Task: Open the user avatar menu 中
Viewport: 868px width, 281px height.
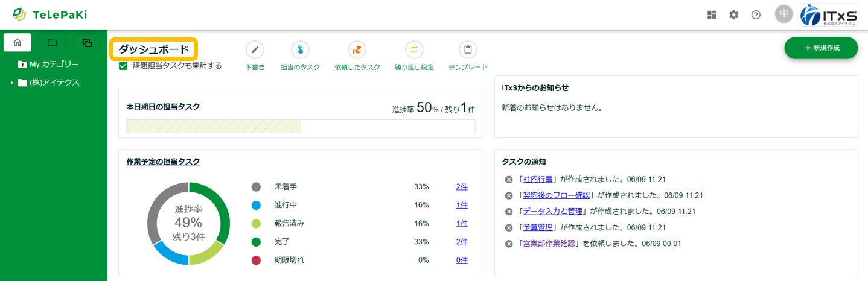Action: click(784, 14)
